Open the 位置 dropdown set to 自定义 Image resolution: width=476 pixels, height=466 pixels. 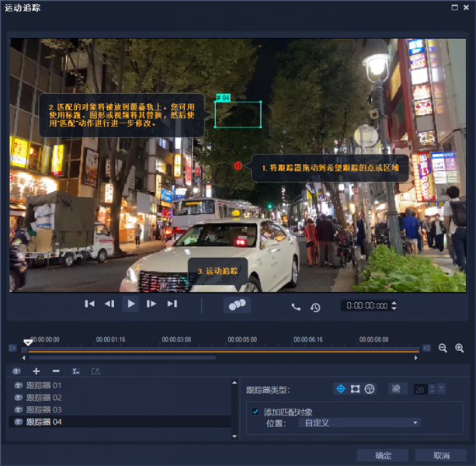click(x=360, y=423)
